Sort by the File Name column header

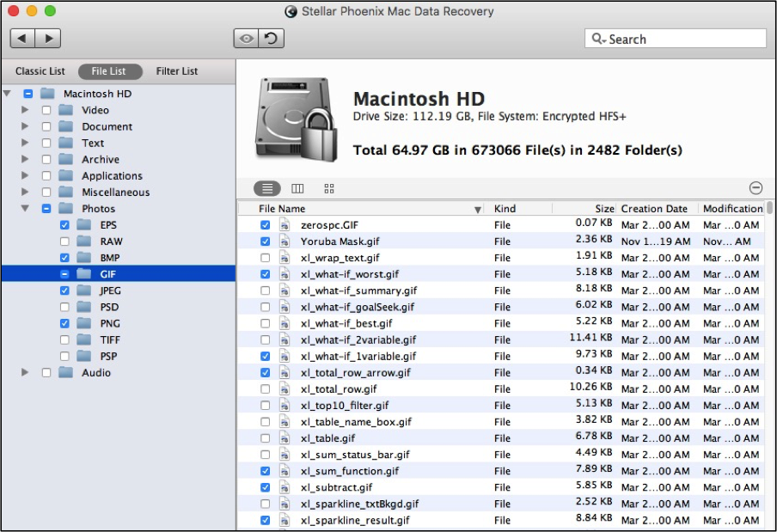coord(362,209)
